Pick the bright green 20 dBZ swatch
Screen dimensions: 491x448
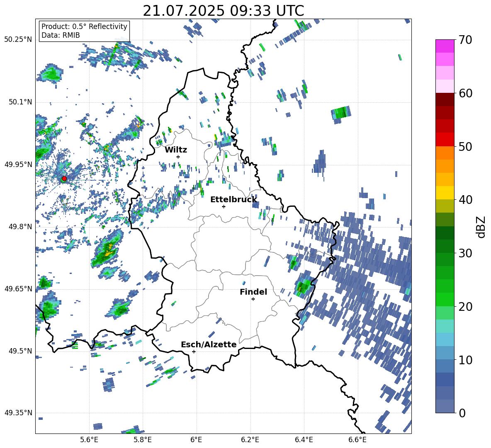(445, 299)
